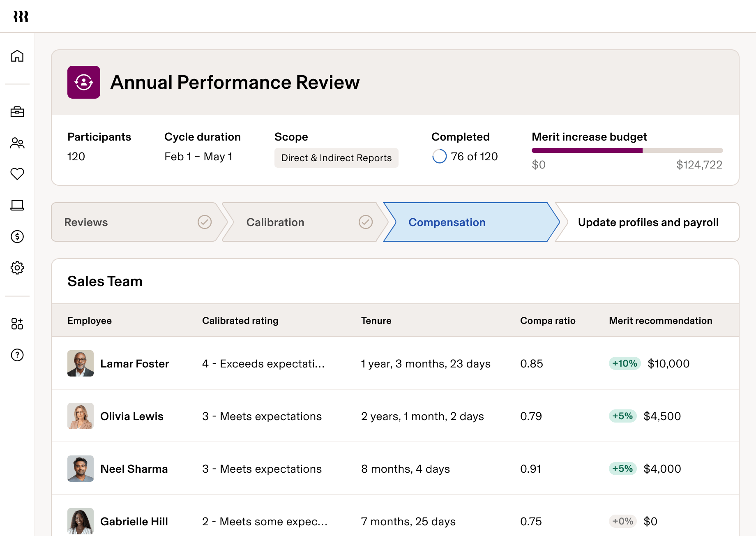Select the briefcase Talent icon in sidebar
The width and height of the screenshot is (756, 536).
pos(17,112)
